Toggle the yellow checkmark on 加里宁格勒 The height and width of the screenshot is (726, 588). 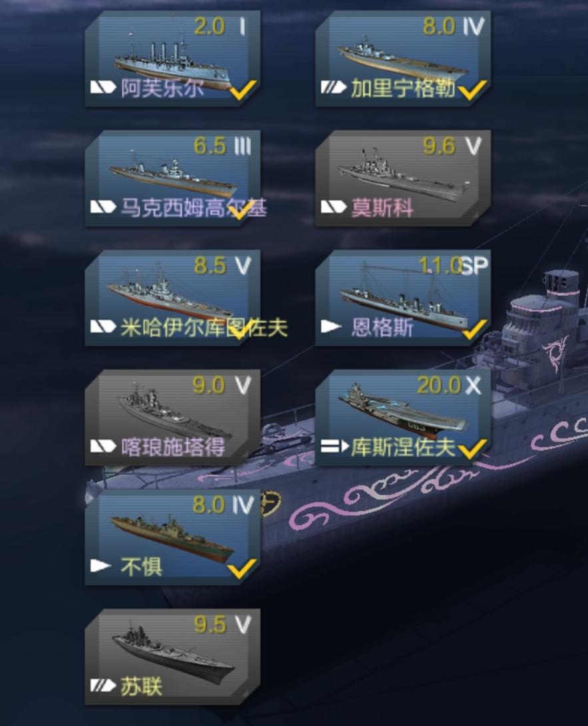474,90
